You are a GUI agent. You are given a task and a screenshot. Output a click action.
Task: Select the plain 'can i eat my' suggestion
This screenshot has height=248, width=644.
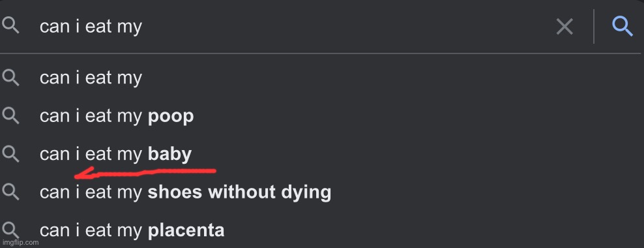click(x=320, y=78)
